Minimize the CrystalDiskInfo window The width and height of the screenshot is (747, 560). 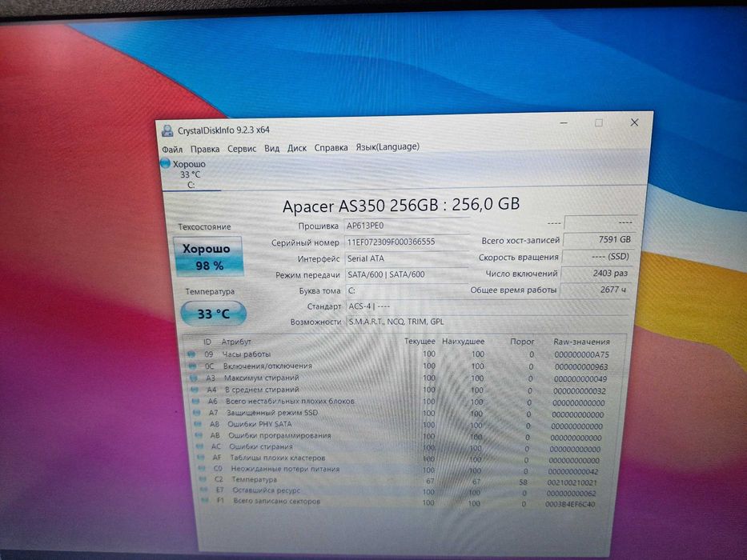click(x=564, y=123)
